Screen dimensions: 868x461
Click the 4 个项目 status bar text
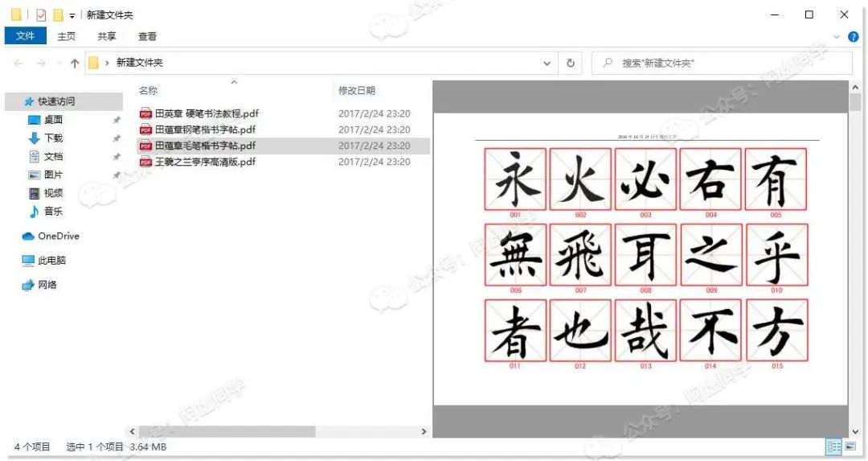point(32,447)
